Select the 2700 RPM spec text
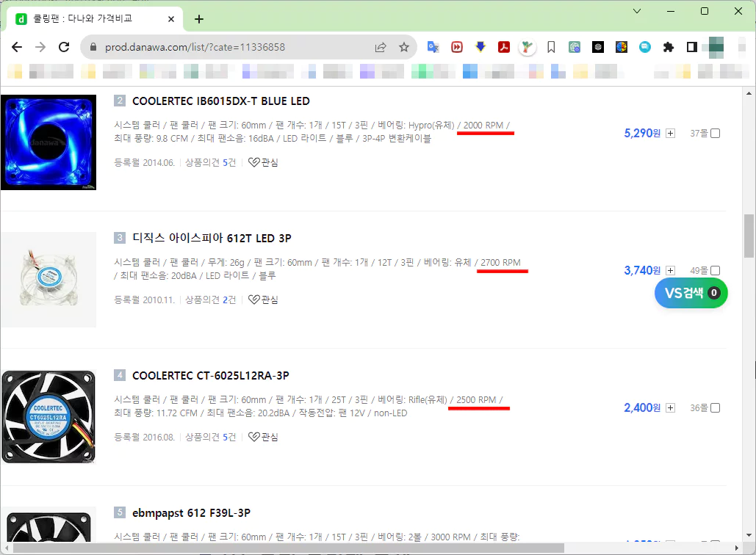Screen dimensions: 756x555 pos(500,263)
